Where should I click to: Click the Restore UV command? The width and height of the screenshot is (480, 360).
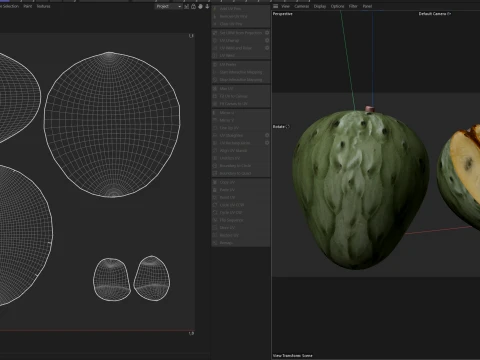[241, 235]
